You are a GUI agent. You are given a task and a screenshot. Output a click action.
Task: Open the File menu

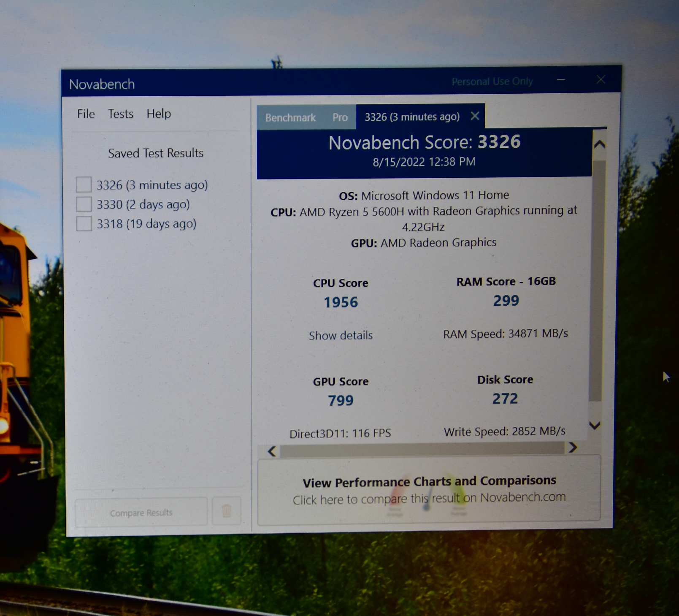(x=86, y=114)
